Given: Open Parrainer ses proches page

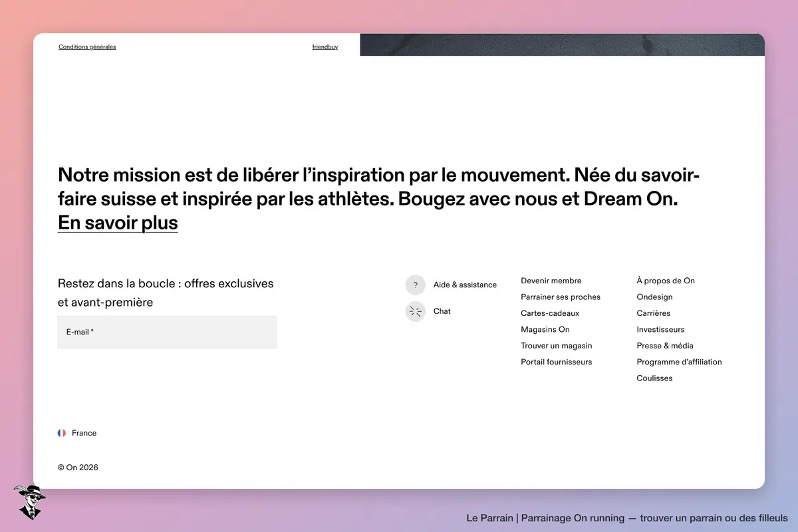Looking at the screenshot, I should click(x=561, y=297).
